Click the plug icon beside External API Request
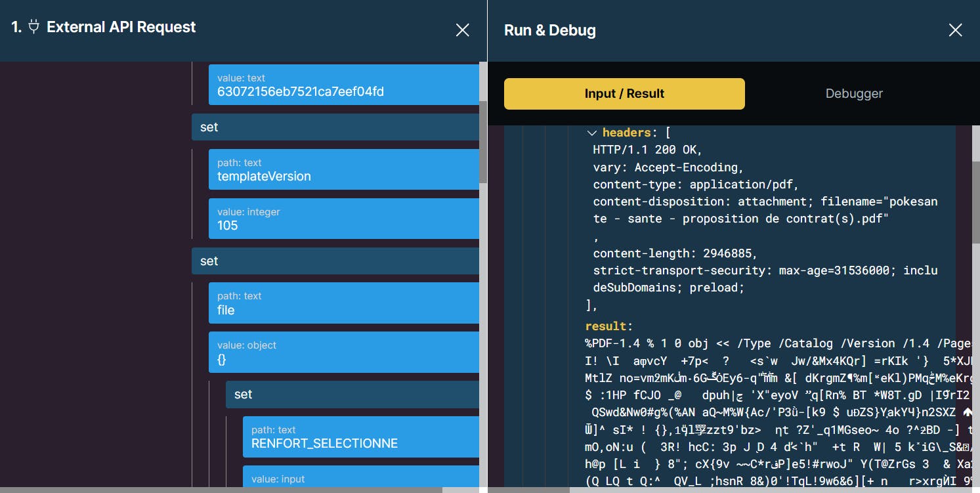Image resolution: width=980 pixels, height=493 pixels. coord(34,28)
